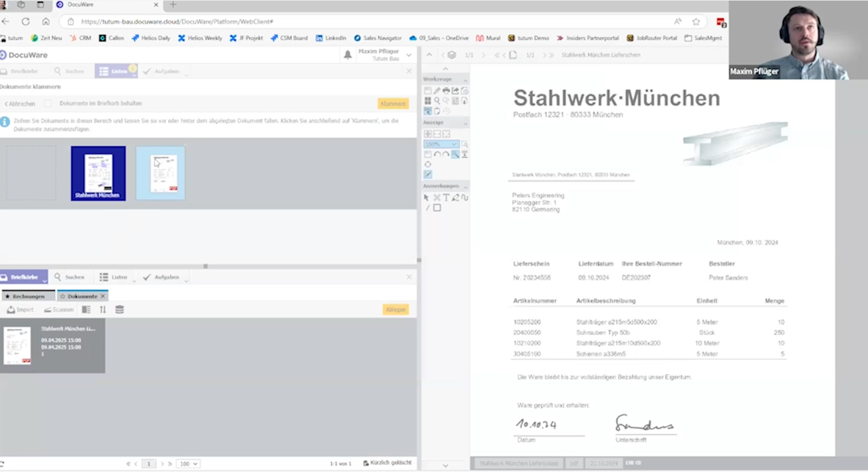Toggle the highlighted text-selection tool in Werkzeuge
The height and width of the screenshot is (472, 868).
coord(428,111)
